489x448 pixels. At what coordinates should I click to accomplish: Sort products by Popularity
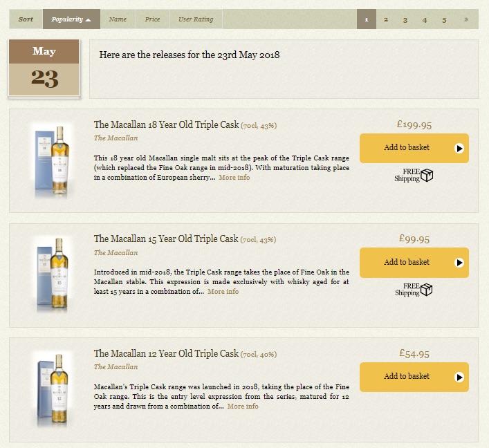[71, 19]
